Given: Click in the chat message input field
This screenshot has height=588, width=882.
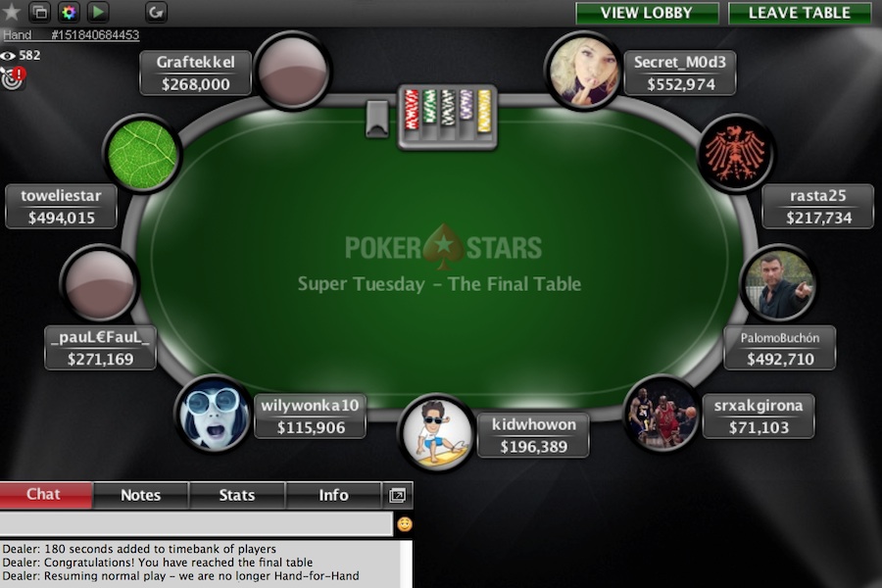Looking at the screenshot, I should pyautogui.click(x=196, y=524).
